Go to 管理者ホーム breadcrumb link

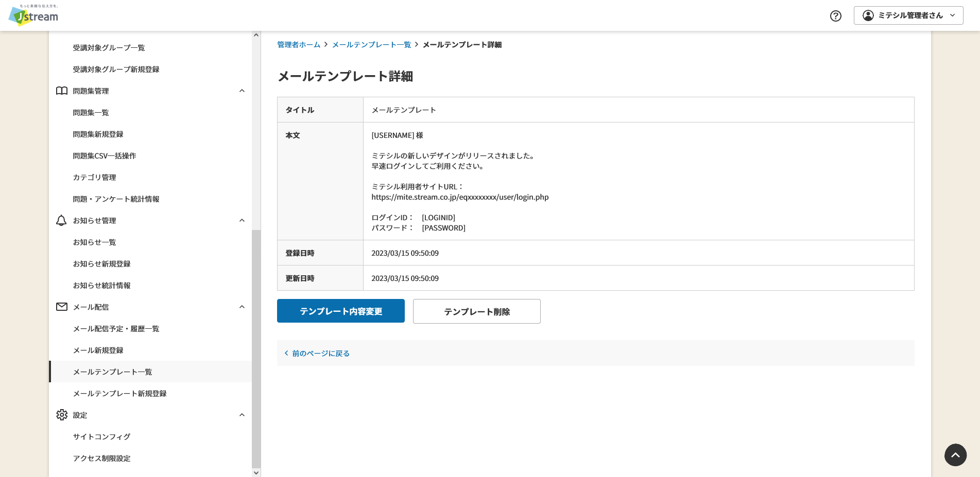point(299,45)
